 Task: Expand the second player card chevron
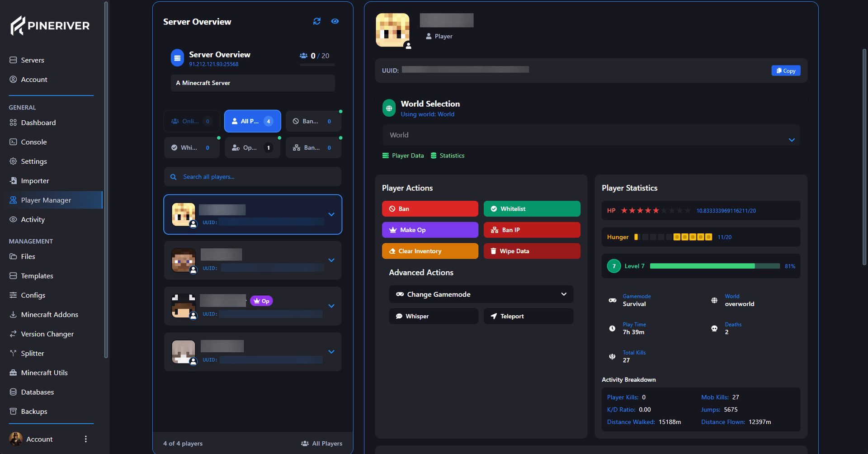[331, 260]
